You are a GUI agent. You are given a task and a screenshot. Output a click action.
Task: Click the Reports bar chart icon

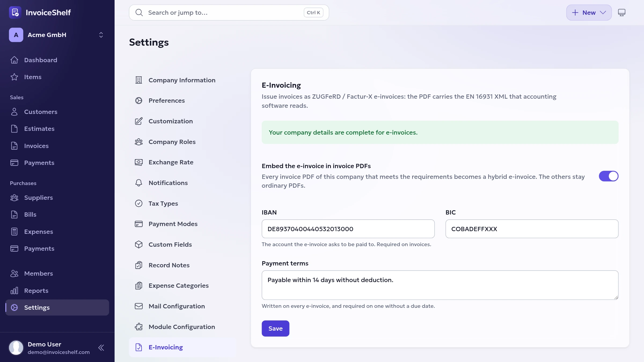tap(14, 291)
